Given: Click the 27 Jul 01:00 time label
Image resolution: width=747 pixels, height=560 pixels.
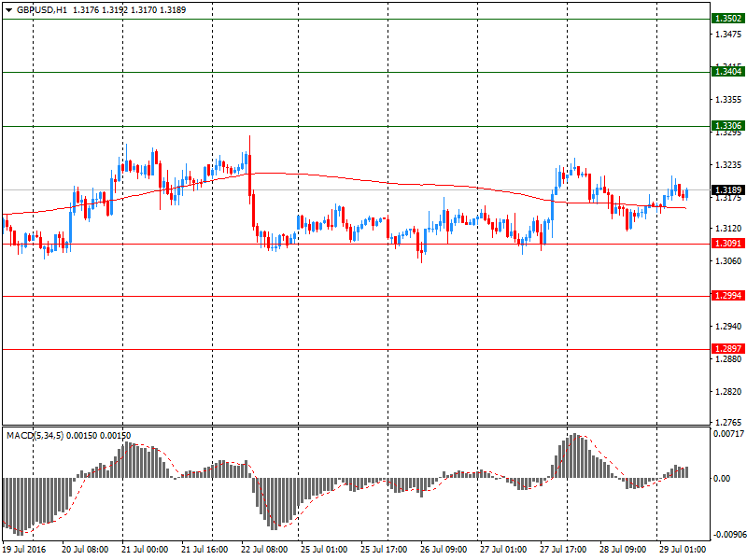Looking at the screenshot, I should [x=503, y=550].
